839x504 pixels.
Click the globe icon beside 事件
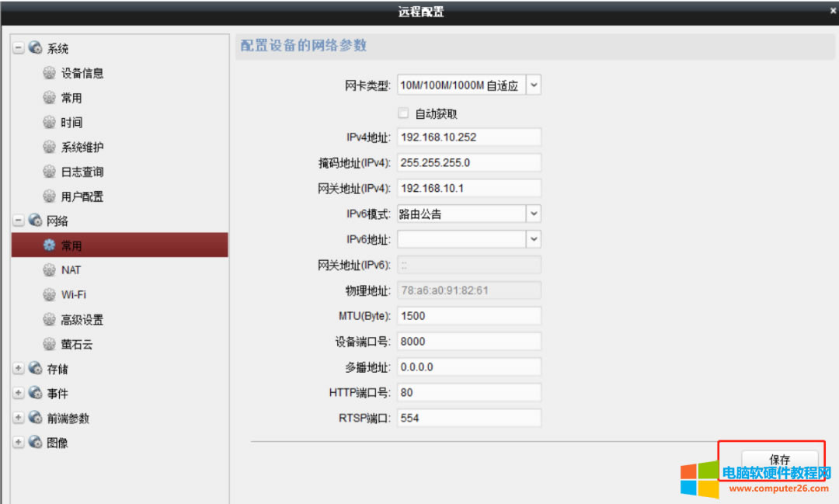(x=35, y=393)
